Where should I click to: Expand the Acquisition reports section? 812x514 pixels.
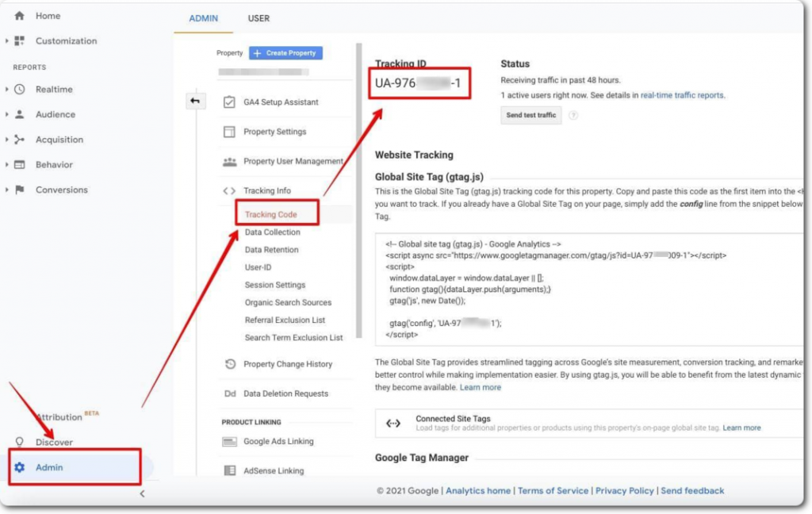(x=7, y=140)
